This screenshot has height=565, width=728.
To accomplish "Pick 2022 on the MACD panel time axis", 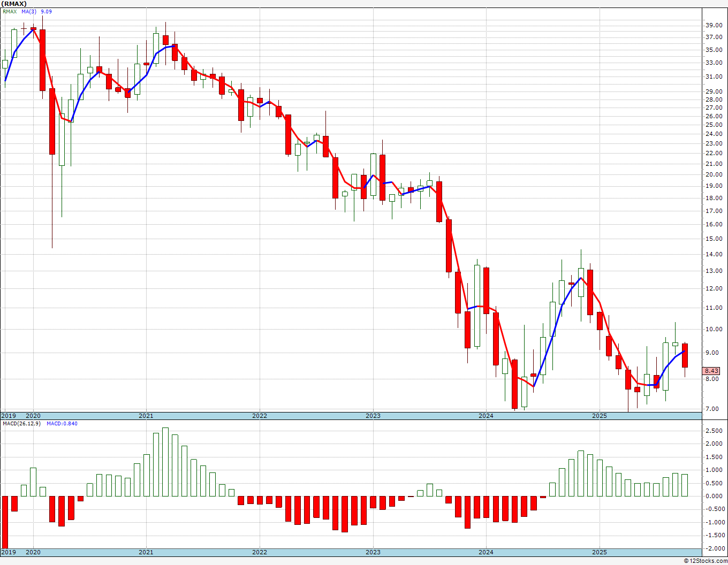I will point(260,552).
